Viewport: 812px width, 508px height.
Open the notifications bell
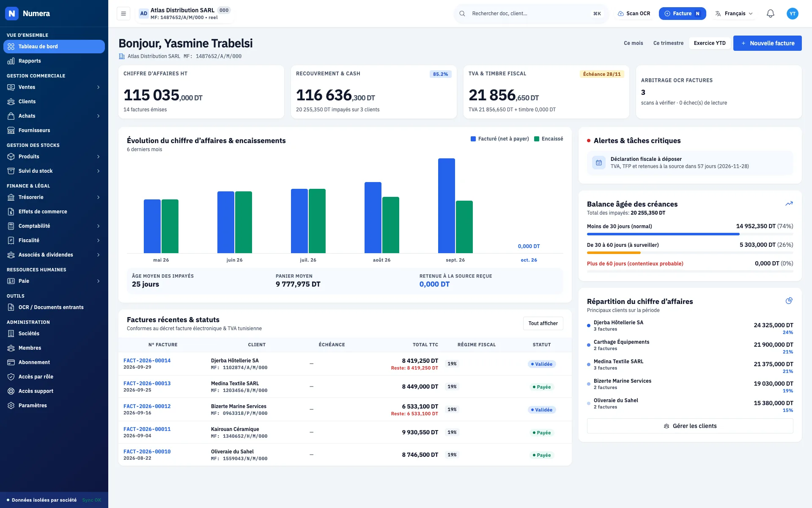(771, 14)
